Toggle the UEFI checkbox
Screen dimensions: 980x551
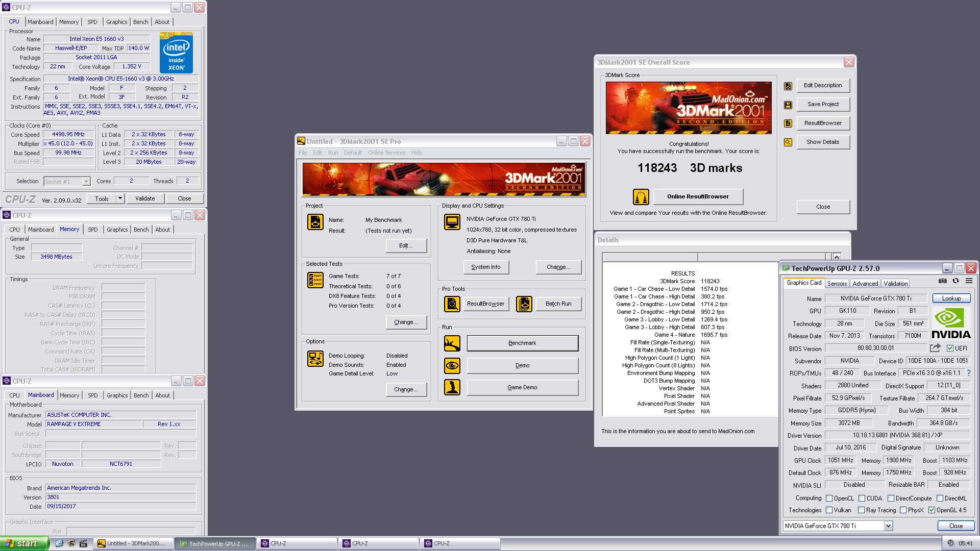point(950,348)
